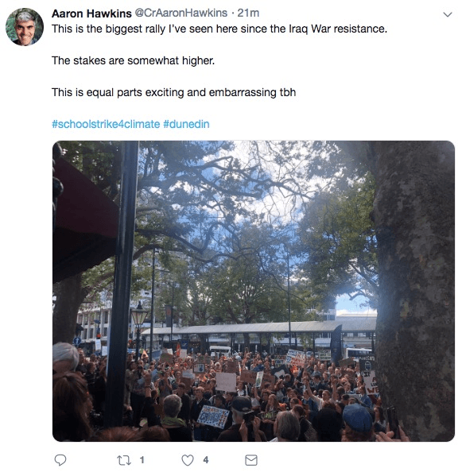Expand the tweet options chevron menu
This screenshot has width=462, height=476.
click(x=448, y=14)
